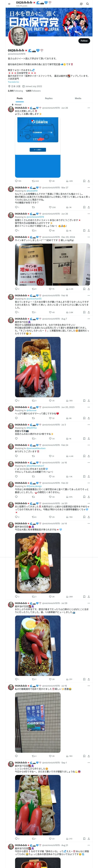
Task: Share the pinned post
Action: pos(89,181)
